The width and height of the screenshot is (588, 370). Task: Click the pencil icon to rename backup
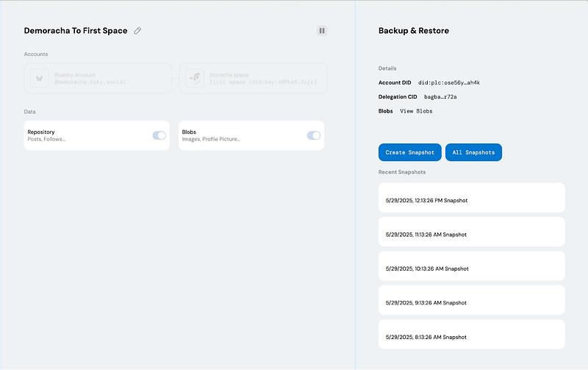point(137,31)
